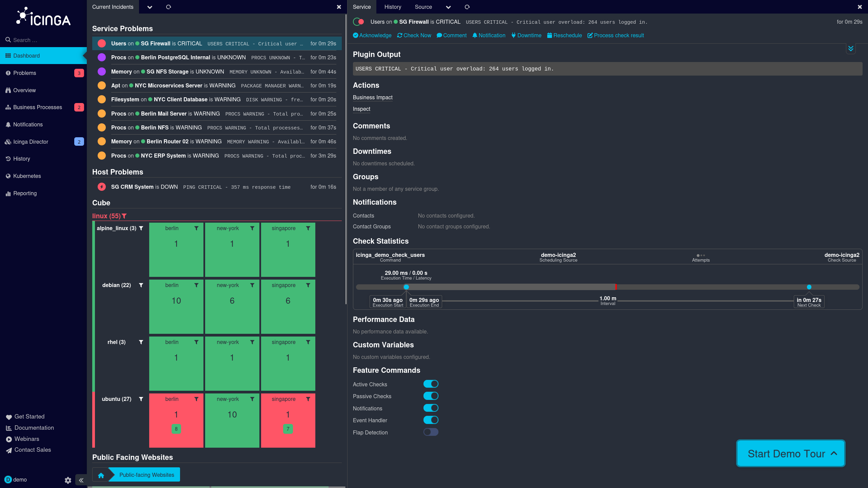The height and width of the screenshot is (488, 868).
Task: Click the Icinga logo
Action: pyautogui.click(x=43, y=17)
